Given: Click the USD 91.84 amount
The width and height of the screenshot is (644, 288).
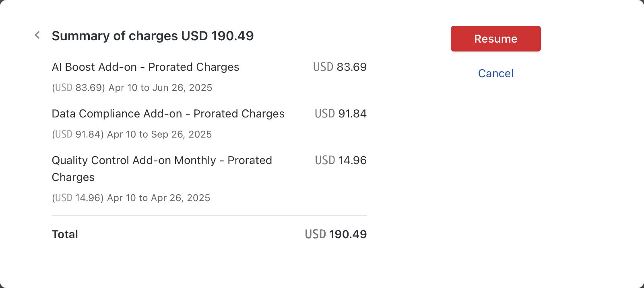Looking at the screenshot, I should point(340,114).
